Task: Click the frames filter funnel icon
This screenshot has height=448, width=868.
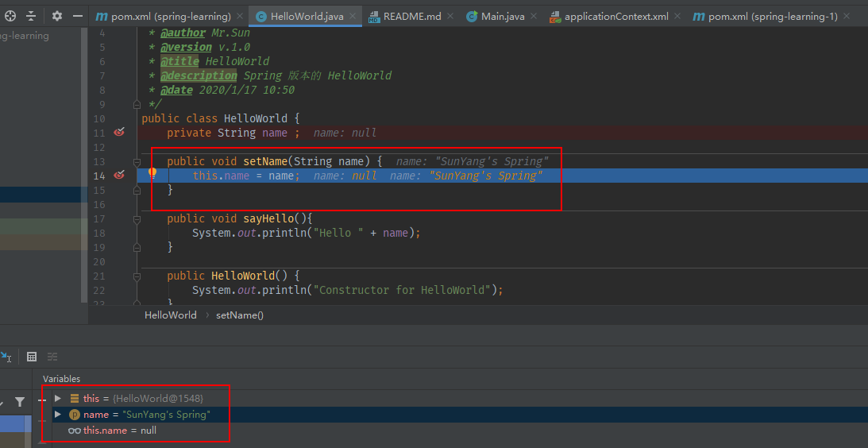Action: (20, 402)
